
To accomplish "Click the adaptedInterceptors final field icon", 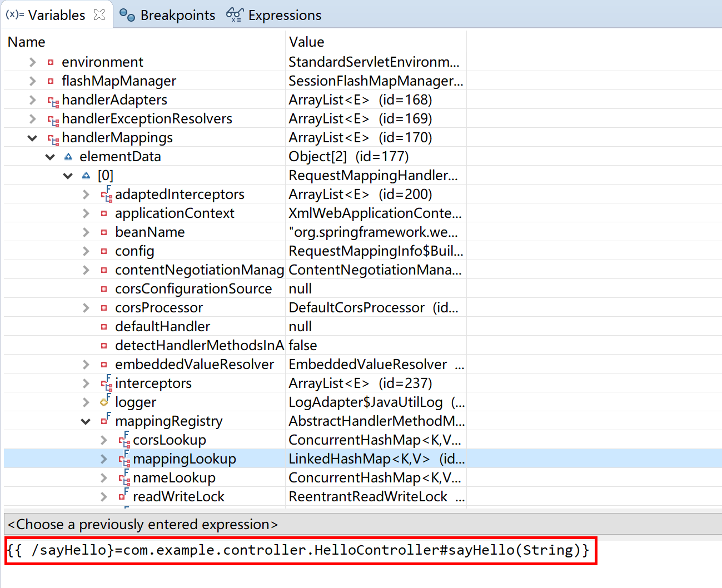I will tap(106, 195).
